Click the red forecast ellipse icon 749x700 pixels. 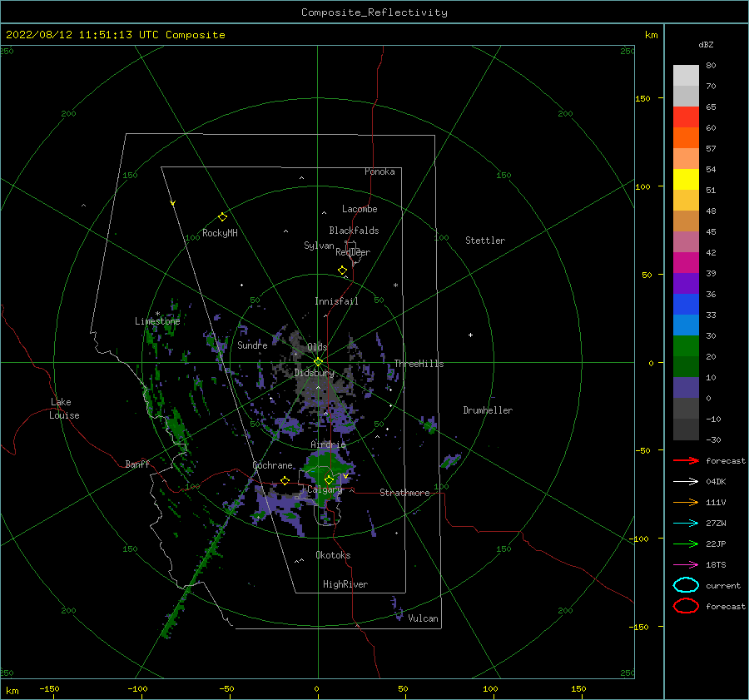tap(686, 606)
